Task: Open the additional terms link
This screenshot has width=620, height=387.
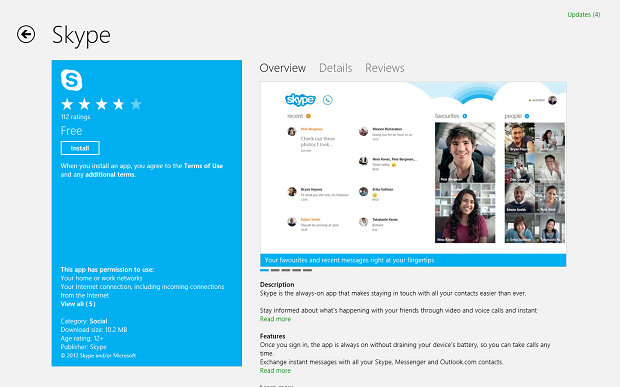Action: [x=110, y=174]
